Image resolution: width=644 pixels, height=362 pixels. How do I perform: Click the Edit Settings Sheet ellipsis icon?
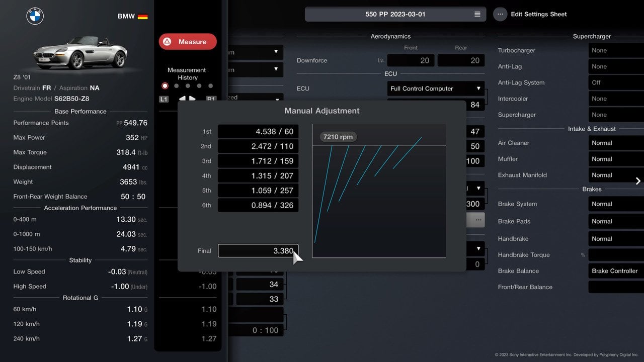pyautogui.click(x=500, y=14)
